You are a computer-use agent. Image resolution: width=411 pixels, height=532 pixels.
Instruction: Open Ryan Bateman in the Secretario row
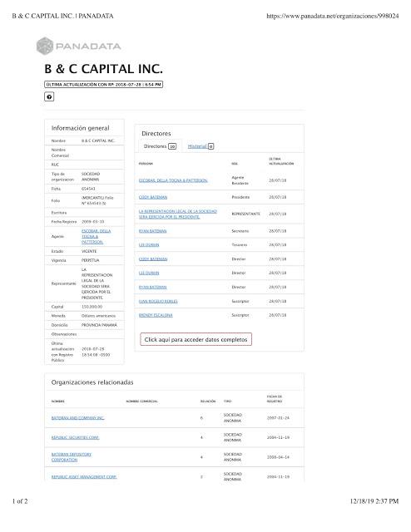tap(152, 231)
